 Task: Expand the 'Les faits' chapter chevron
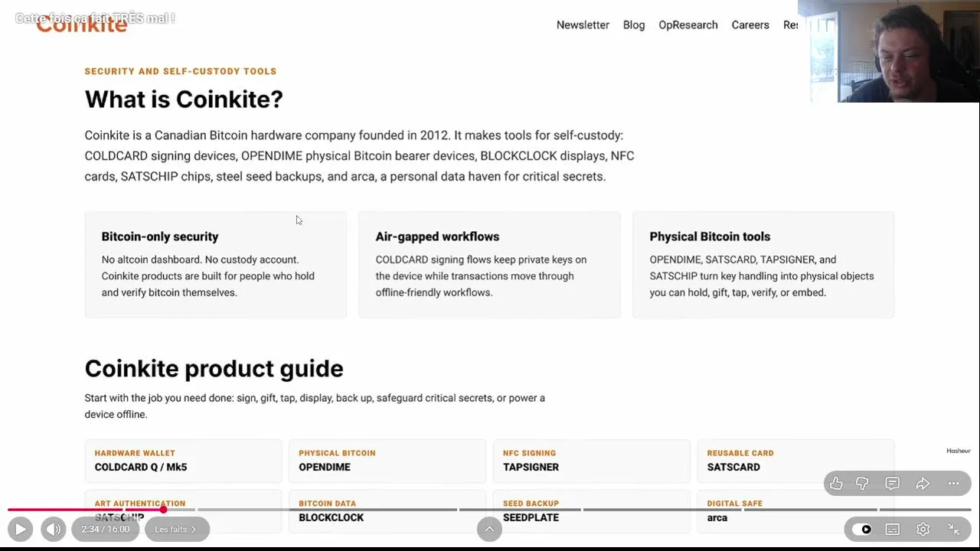pos(177,529)
